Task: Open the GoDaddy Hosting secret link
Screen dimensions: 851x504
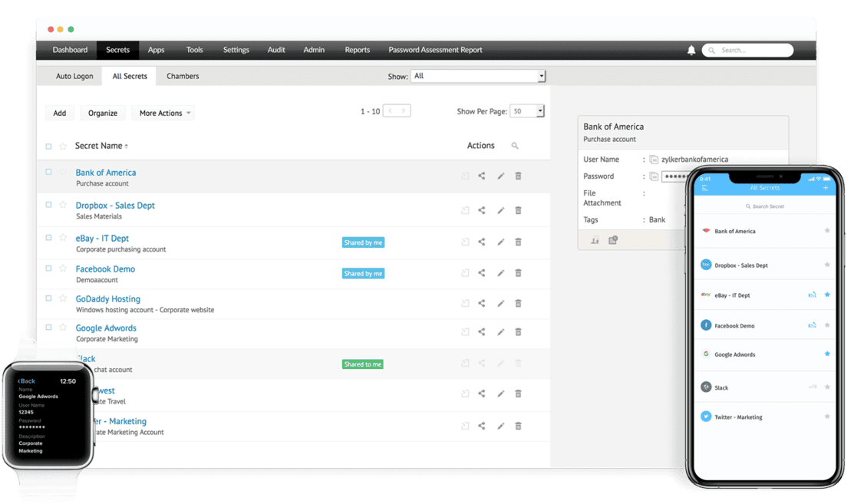Action: tap(108, 299)
